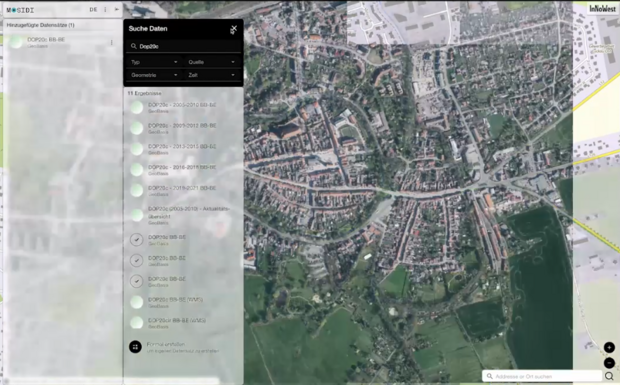Expand the Quelle filter dropdown
The image size is (620, 385).
click(212, 62)
